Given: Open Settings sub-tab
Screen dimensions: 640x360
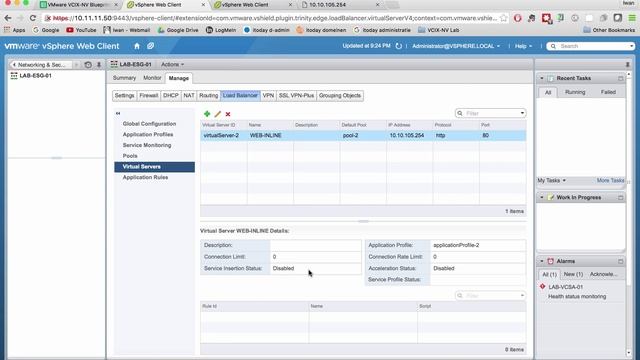Looking at the screenshot, I should tap(124, 96).
